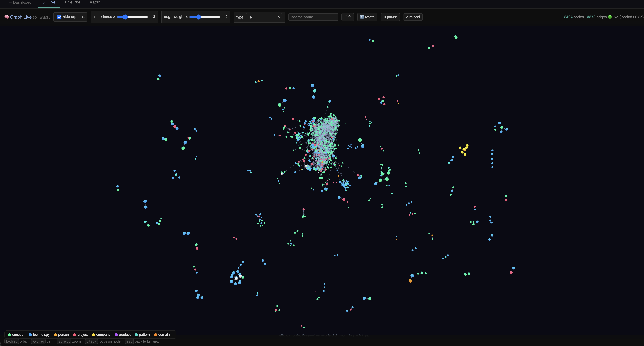This screenshot has height=346, width=644.
Task: Click the fit view button
Action: (x=348, y=17)
